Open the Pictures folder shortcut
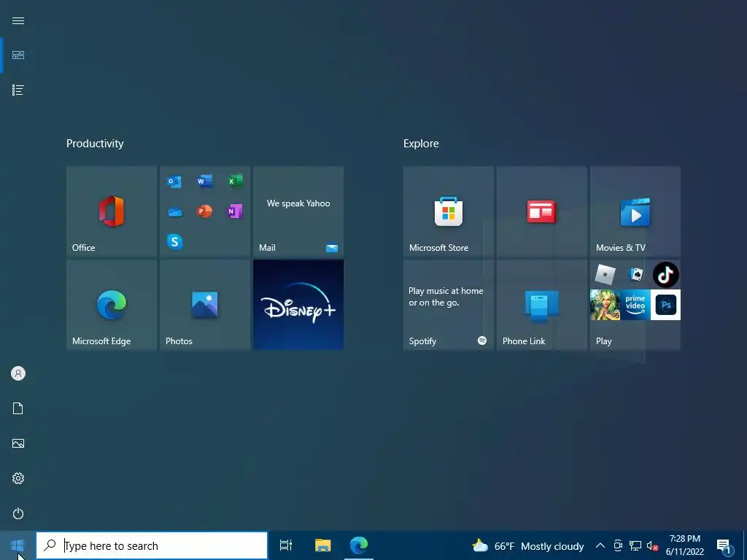Image resolution: width=747 pixels, height=560 pixels. pos(18,443)
